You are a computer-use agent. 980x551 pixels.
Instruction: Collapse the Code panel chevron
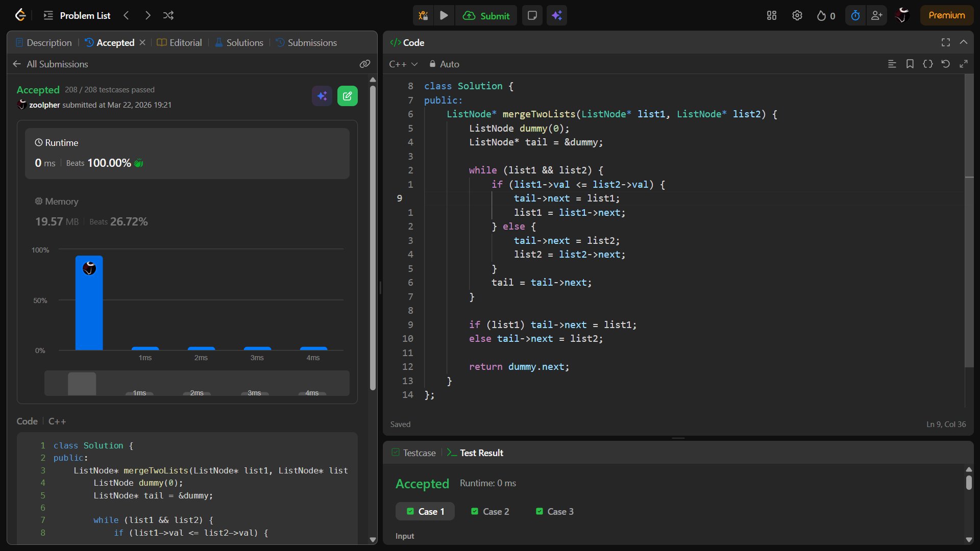coord(964,42)
